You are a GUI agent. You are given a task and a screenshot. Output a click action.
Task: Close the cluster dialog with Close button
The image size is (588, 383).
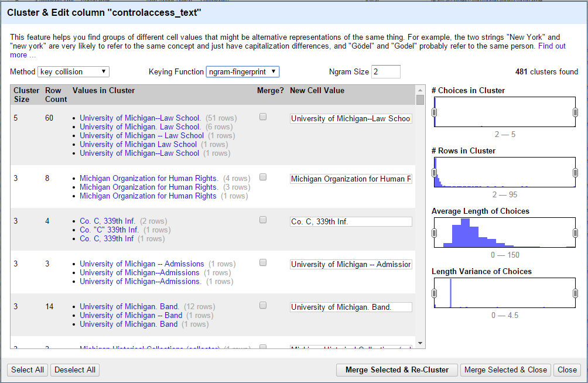(567, 370)
